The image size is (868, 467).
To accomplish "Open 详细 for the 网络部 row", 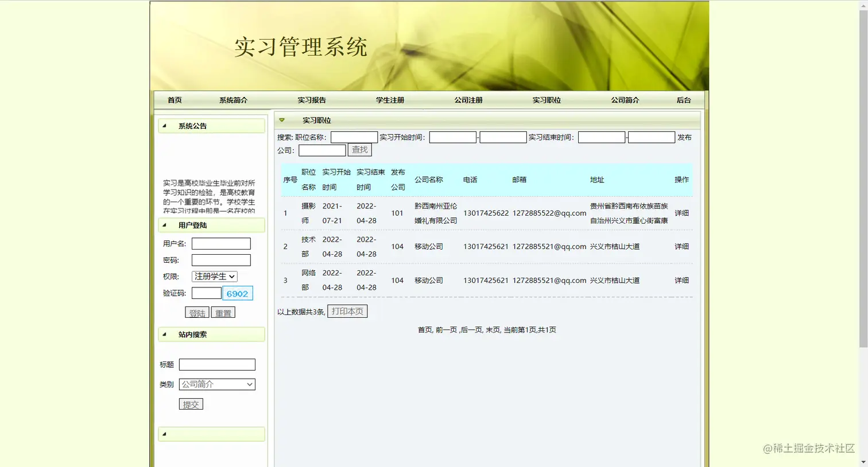I will [681, 281].
